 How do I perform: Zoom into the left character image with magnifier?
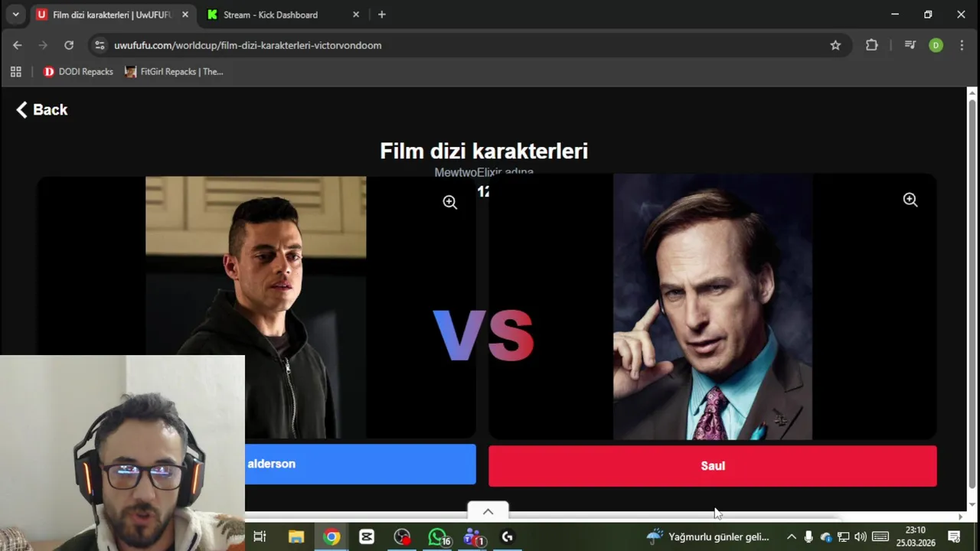(450, 202)
